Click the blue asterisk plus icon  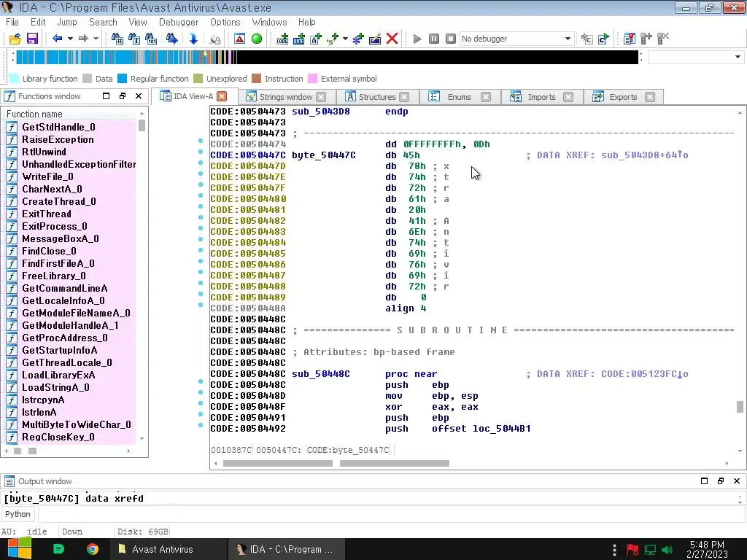[357, 39]
